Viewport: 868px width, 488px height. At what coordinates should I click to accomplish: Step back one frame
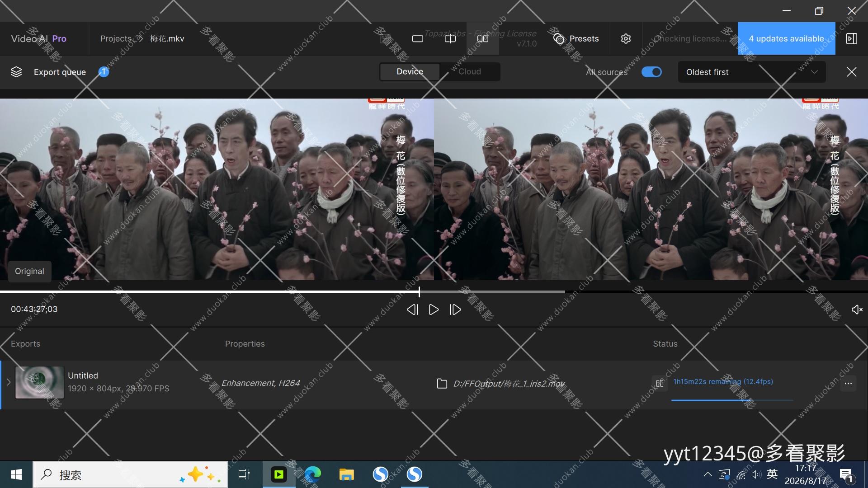tap(412, 310)
